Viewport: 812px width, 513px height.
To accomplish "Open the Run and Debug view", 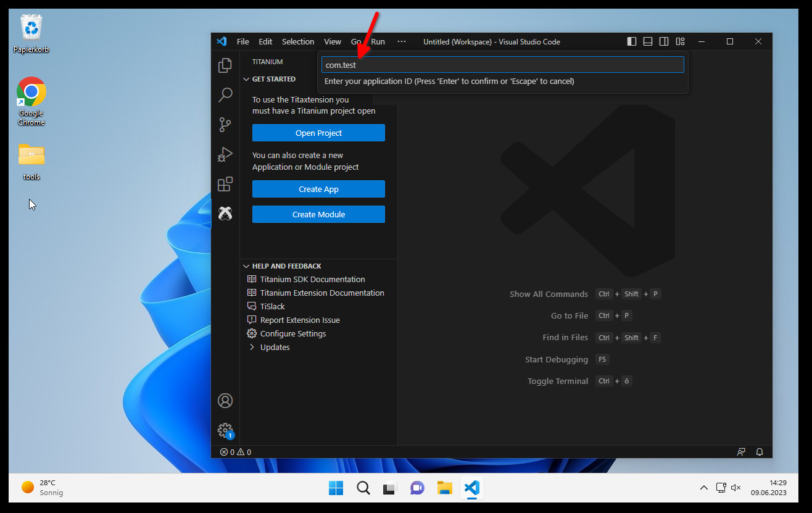I will [225, 154].
